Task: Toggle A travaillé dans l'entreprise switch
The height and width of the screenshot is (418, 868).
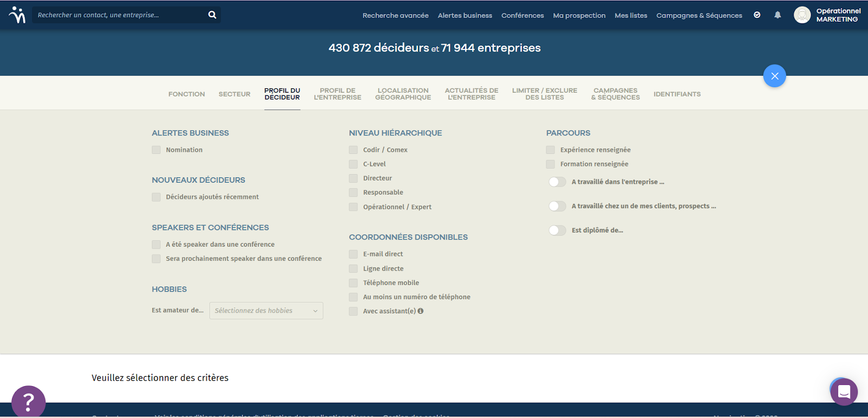Action: (557, 182)
